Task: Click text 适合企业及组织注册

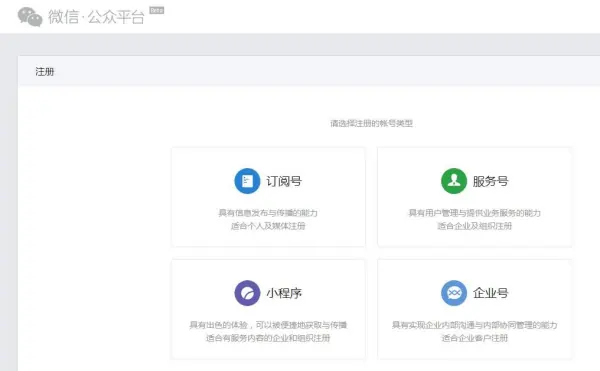Action: pos(474,226)
